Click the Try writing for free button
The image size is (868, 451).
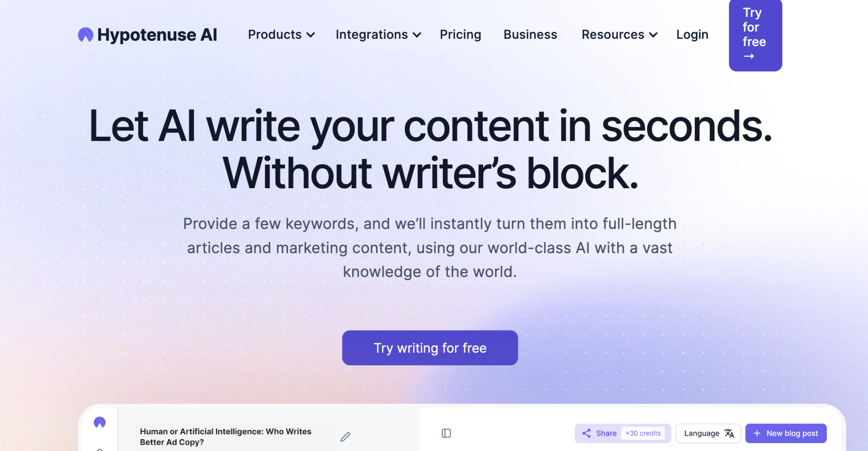430,348
